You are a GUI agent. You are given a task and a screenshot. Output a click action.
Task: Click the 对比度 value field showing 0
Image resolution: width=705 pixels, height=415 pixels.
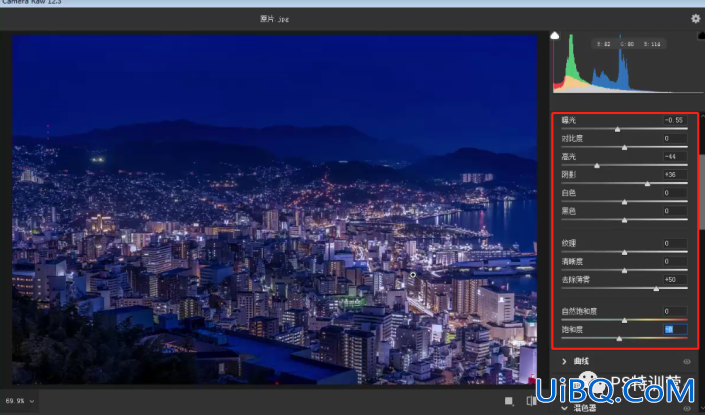tap(675, 138)
